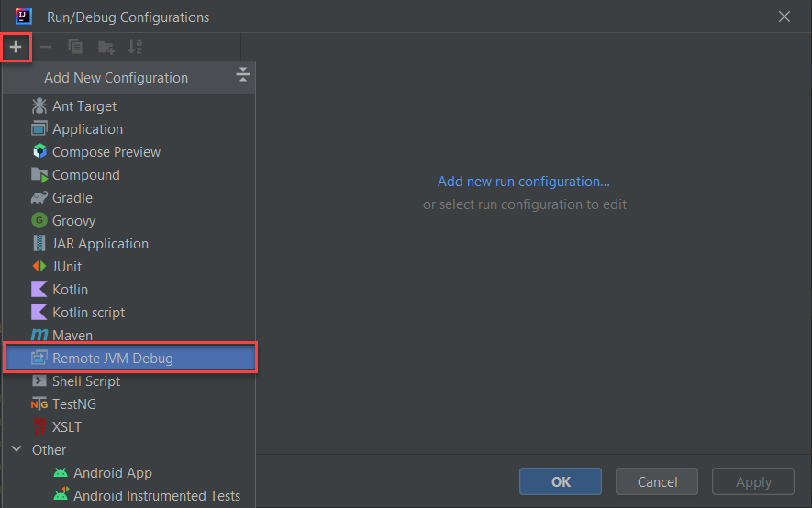Select the Application configuration type

(x=129, y=128)
